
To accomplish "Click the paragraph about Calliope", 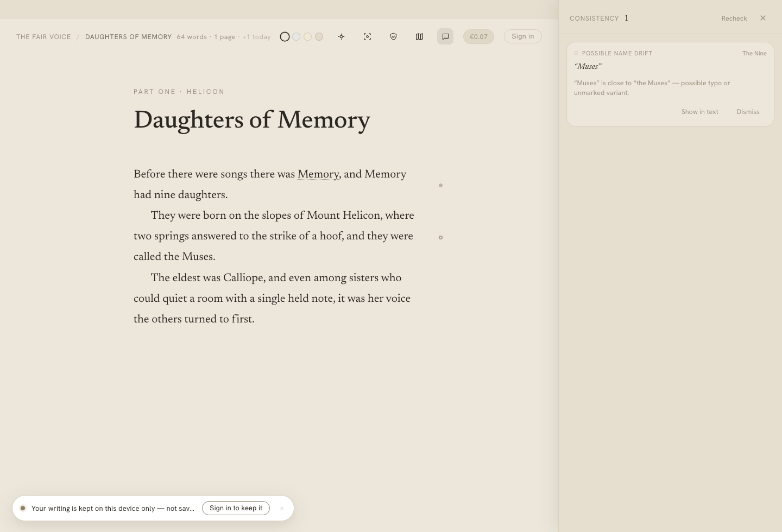I will point(274,299).
